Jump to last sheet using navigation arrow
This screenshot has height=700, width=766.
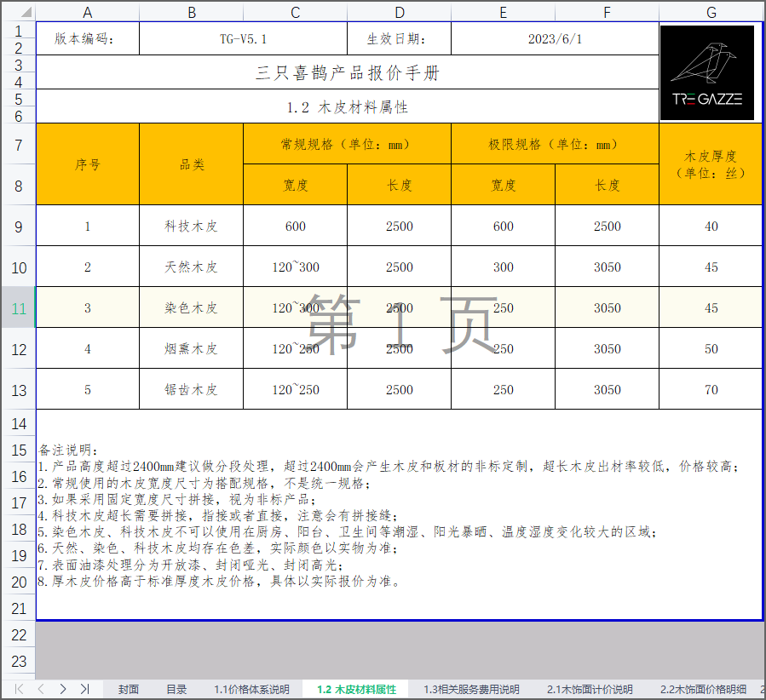click(84, 689)
